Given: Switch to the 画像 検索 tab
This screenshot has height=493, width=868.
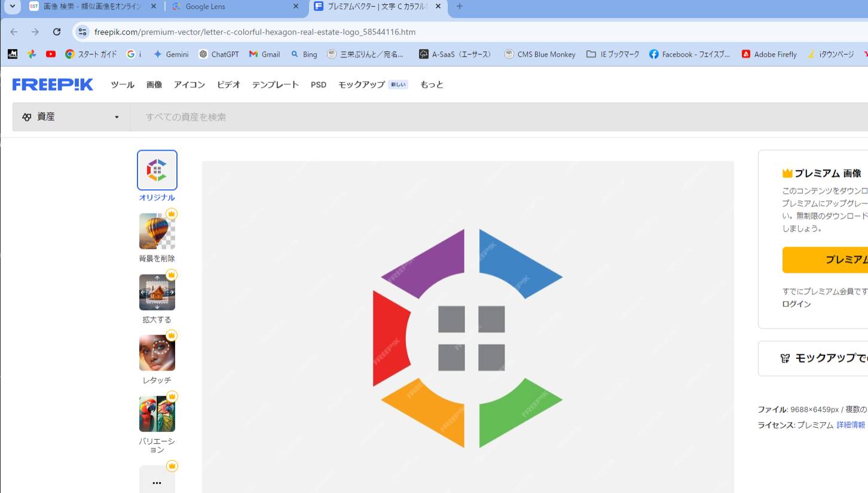Looking at the screenshot, I should point(92,7).
